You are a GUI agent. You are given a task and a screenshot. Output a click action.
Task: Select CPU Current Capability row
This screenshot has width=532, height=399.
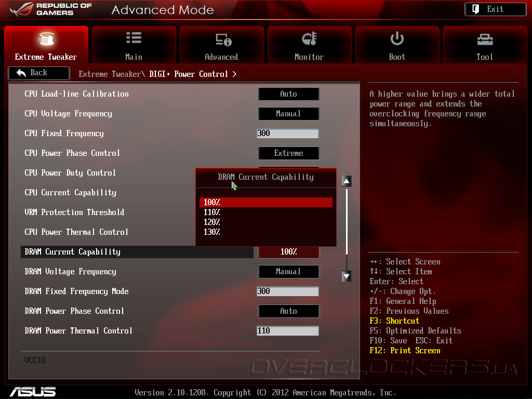pyautogui.click(x=70, y=192)
